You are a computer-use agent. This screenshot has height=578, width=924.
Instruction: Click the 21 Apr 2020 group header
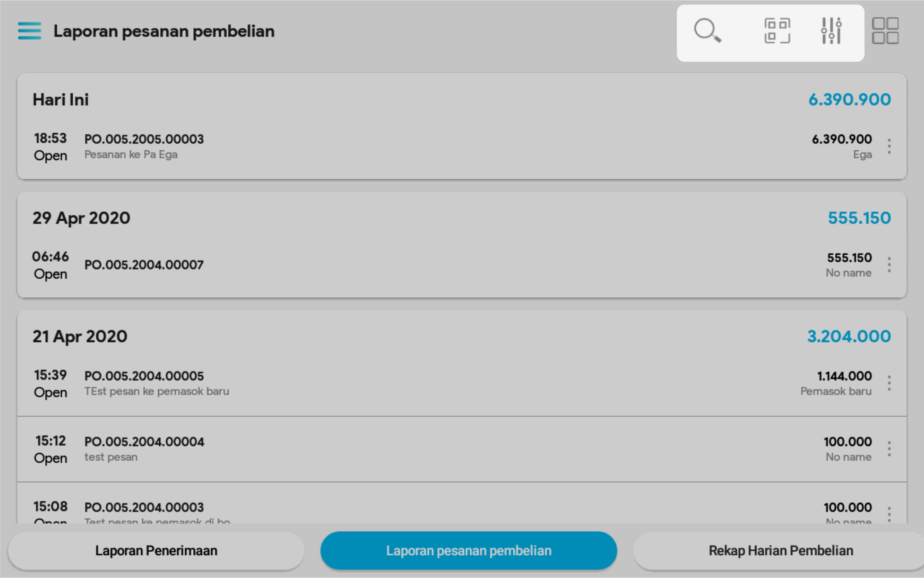pos(80,337)
